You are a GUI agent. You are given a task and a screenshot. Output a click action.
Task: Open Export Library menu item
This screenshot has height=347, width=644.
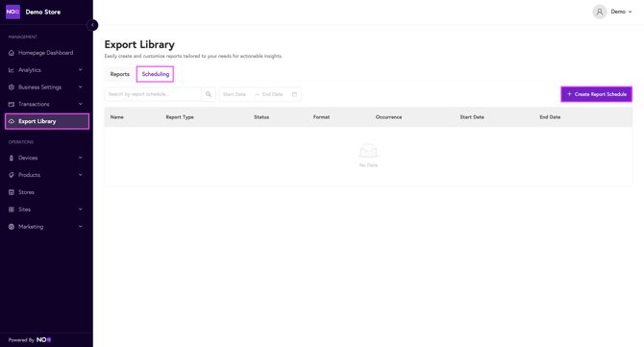tap(47, 121)
